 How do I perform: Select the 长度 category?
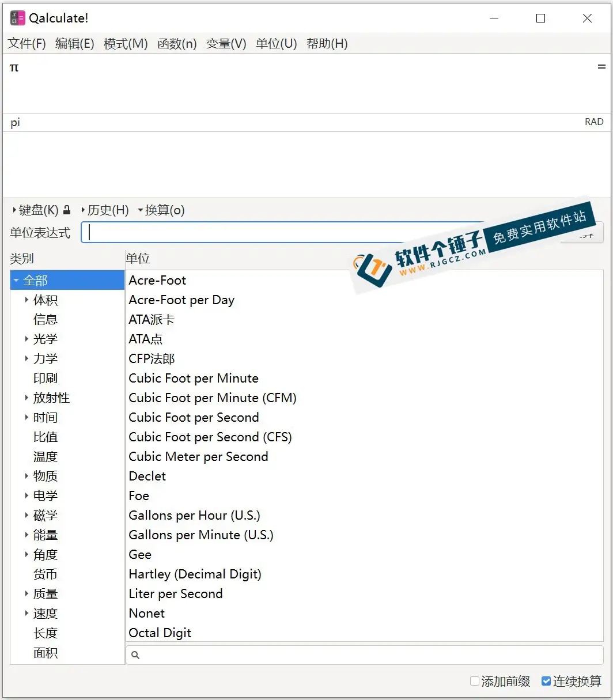pos(46,633)
